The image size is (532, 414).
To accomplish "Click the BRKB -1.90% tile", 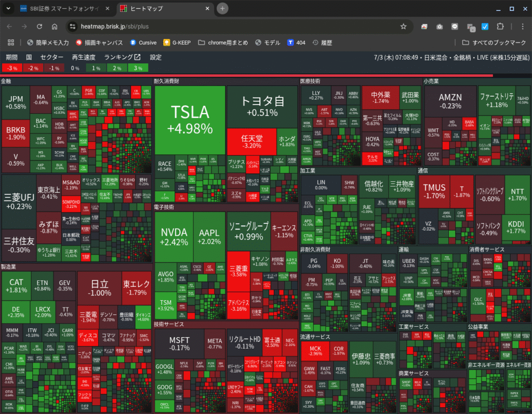I will pyautogui.click(x=16, y=133).
